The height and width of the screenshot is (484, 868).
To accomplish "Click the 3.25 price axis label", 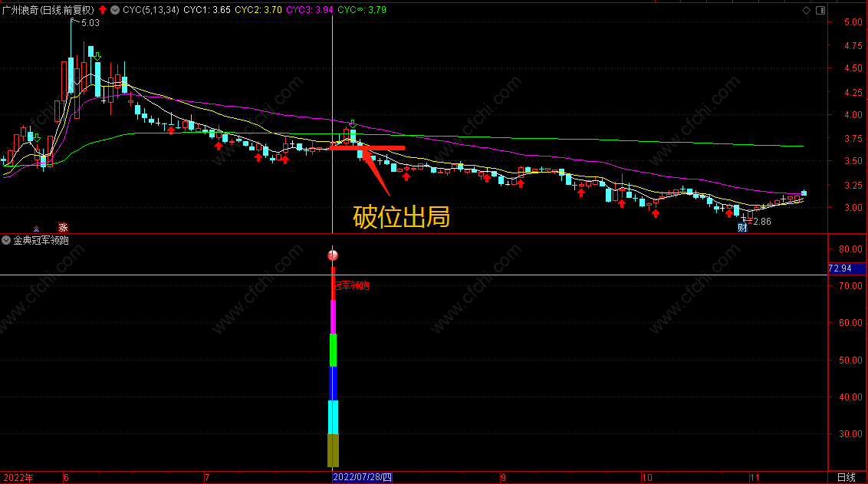I will [853, 185].
